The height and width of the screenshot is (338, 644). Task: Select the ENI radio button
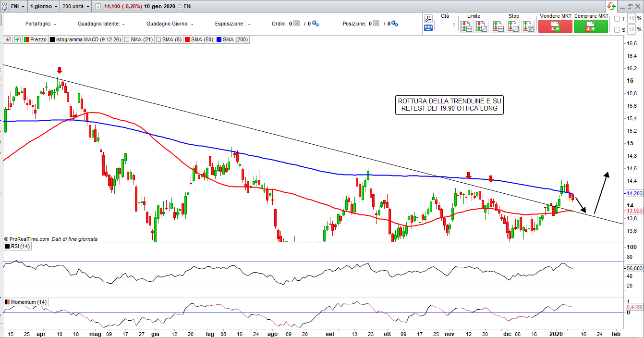pos(180,7)
